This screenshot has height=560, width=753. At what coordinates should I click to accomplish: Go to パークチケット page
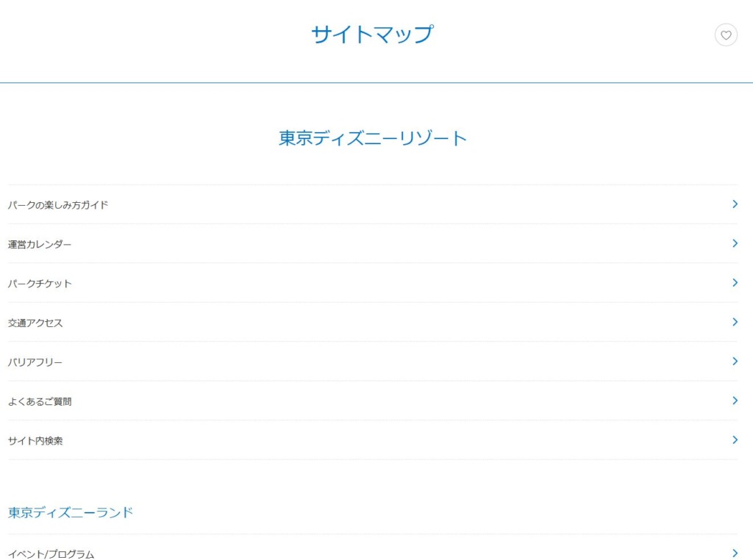click(x=40, y=284)
